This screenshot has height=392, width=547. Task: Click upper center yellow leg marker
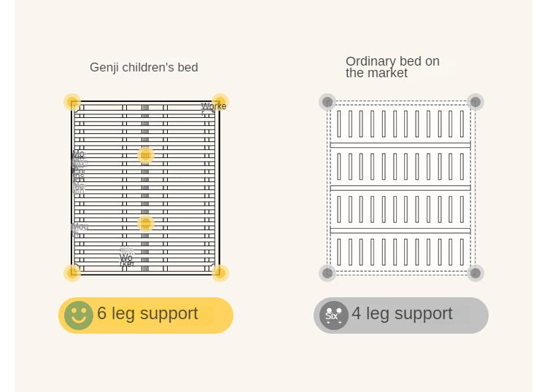point(145,154)
